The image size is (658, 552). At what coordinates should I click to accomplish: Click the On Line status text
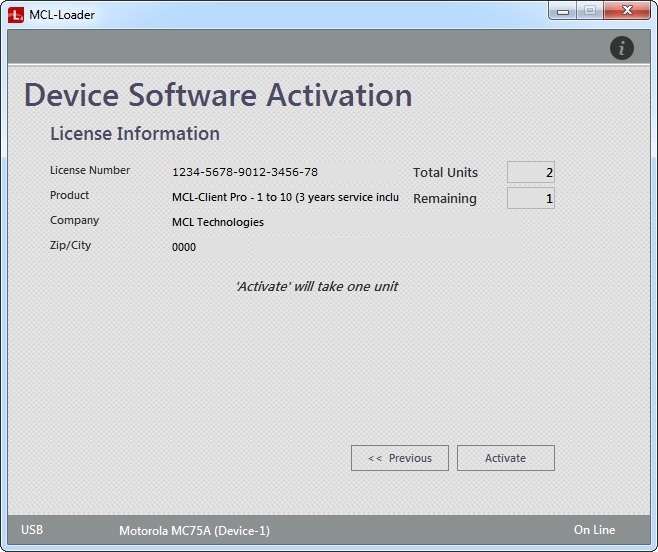pos(594,530)
